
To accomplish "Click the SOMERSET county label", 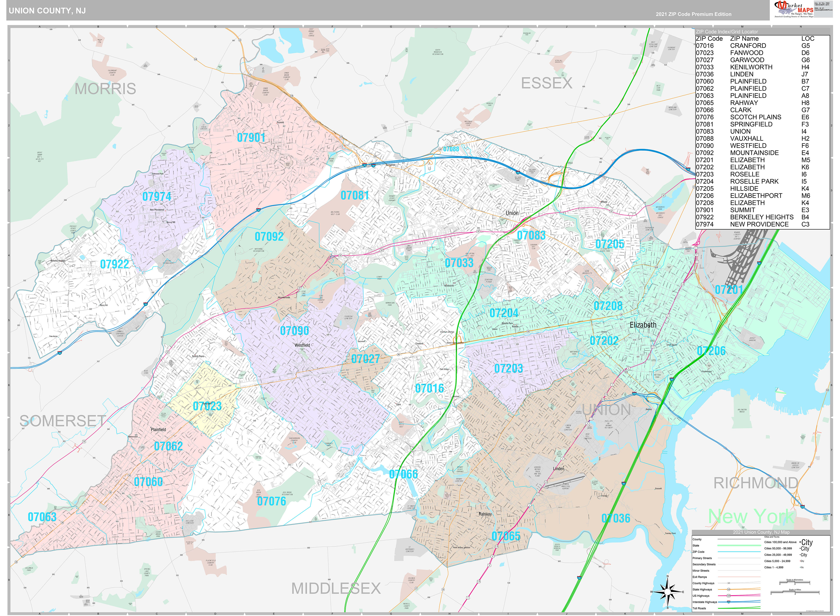I will tap(63, 421).
